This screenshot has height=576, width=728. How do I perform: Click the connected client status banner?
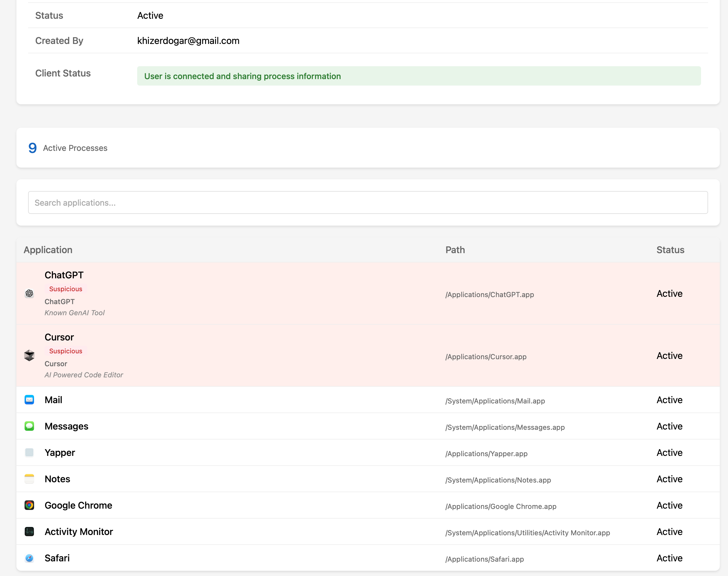click(x=419, y=76)
